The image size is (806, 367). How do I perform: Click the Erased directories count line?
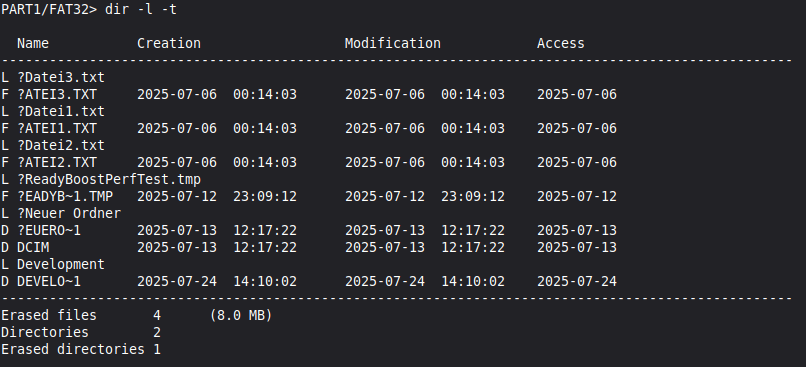(x=81, y=349)
